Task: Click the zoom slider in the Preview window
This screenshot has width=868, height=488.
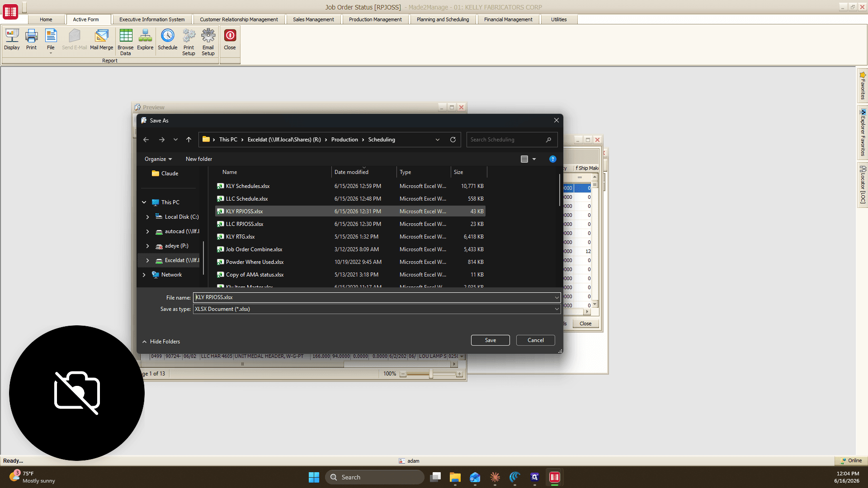Action: tap(431, 374)
